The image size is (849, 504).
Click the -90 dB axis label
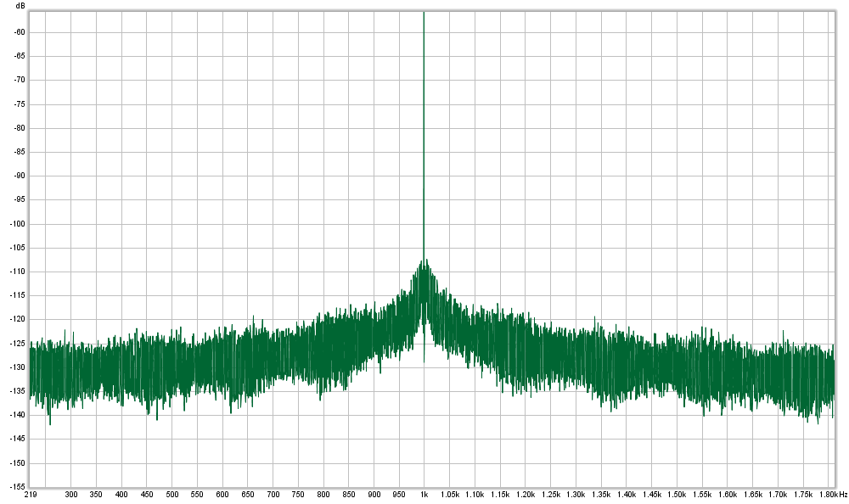point(20,176)
